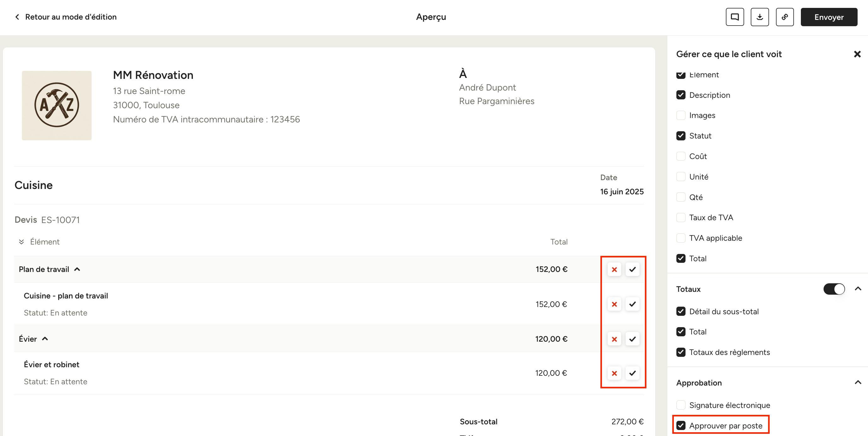Click the 'Aperçu' page title

click(x=431, y=17)
